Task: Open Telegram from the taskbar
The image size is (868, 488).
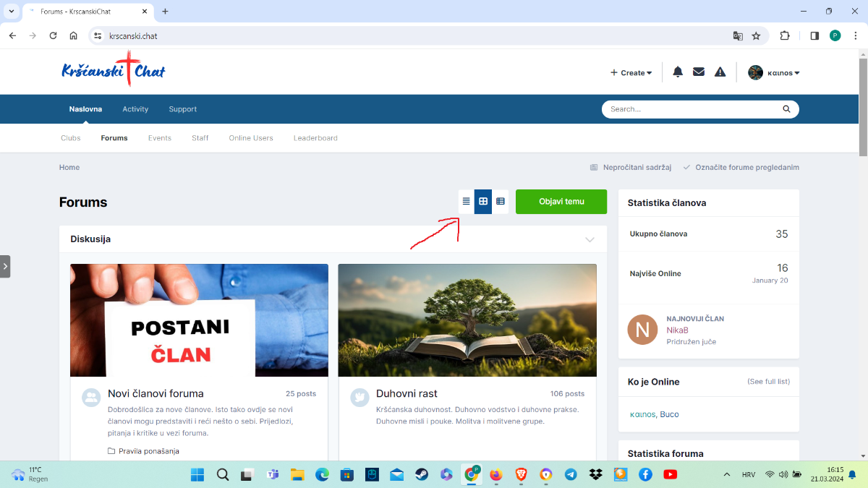Action: coord(571,474)
